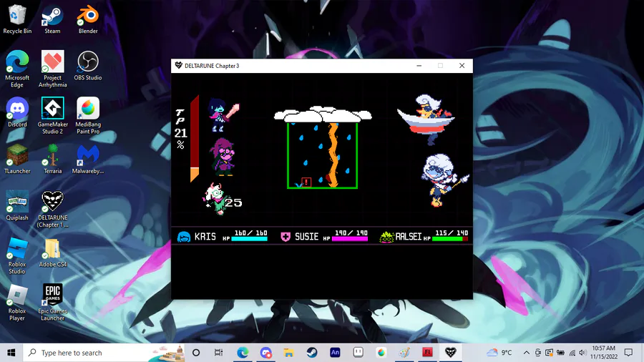
Task: Open the battery tray icon
Action: [560, 353]
